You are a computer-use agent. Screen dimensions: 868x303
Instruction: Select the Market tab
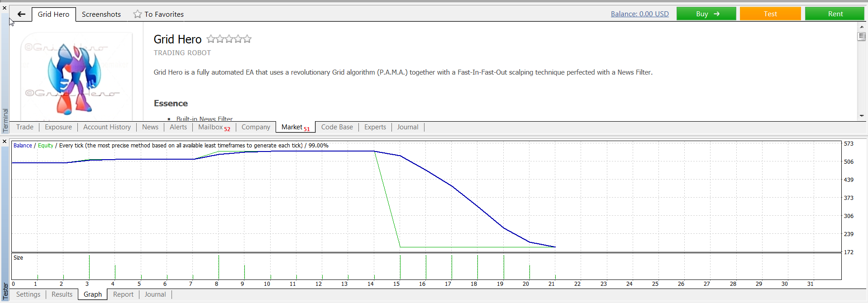coord(296,127)
